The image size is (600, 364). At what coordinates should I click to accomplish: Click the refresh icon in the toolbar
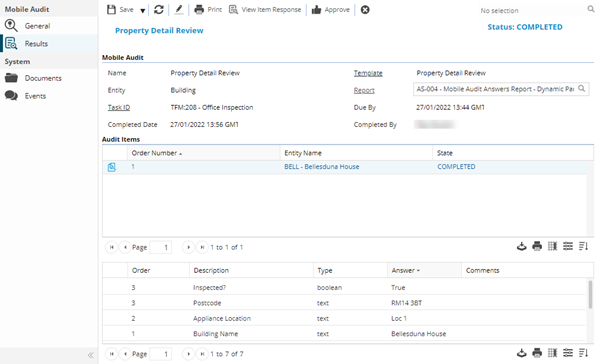[x=159, y=10]
